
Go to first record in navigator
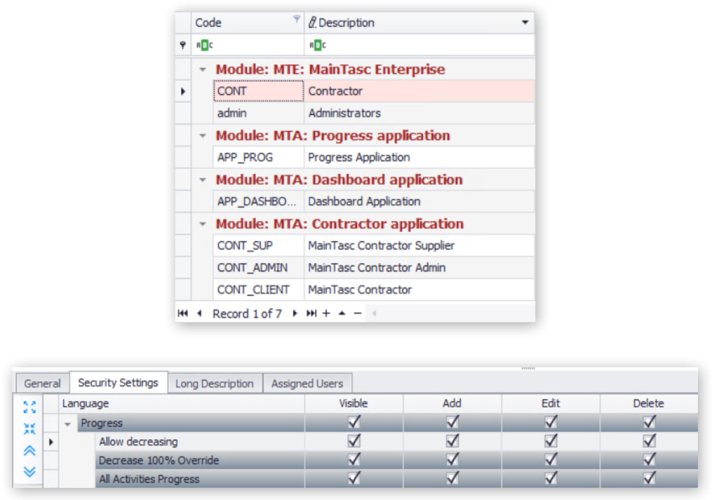[x=183, y=313]
